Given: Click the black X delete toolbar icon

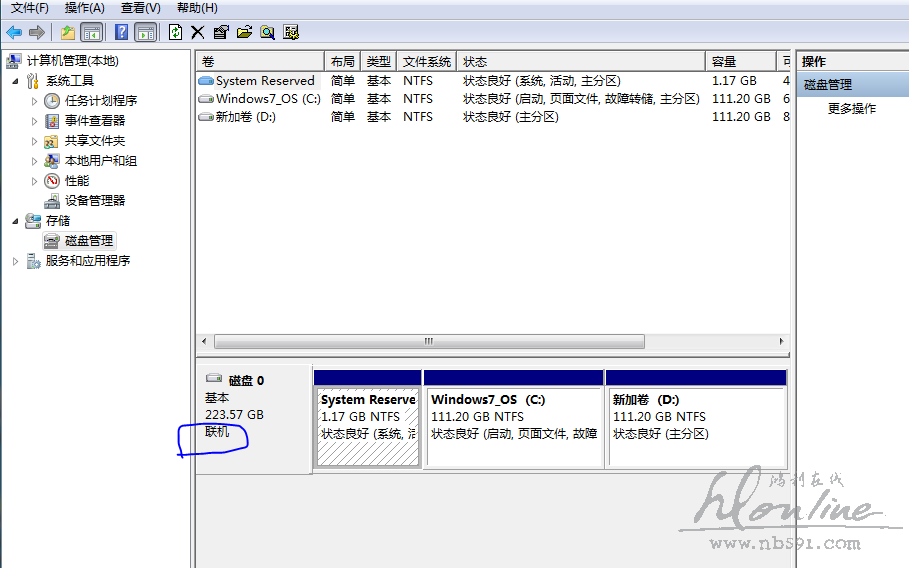Looking at the screenshot, I should [x=198, y=32].
